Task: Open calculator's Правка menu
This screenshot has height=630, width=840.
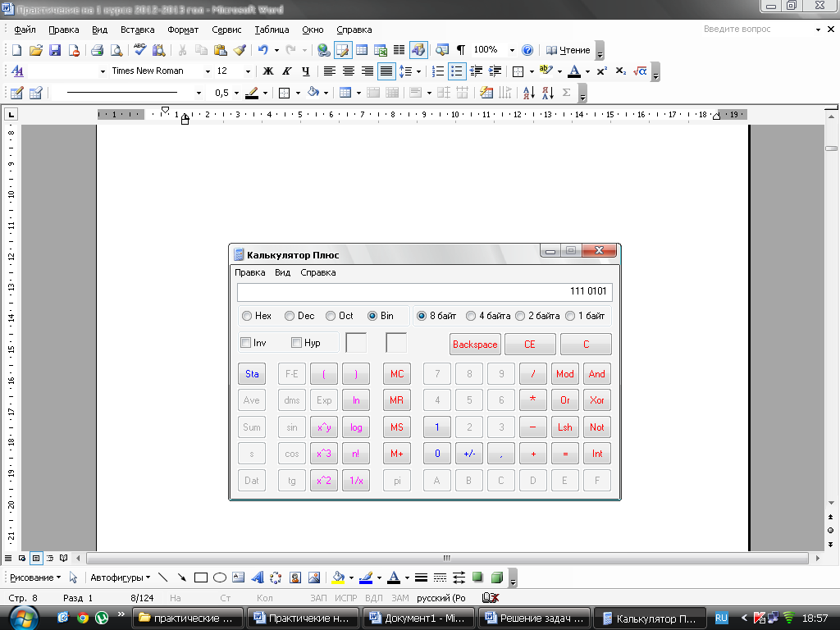Action: (249, 272)
